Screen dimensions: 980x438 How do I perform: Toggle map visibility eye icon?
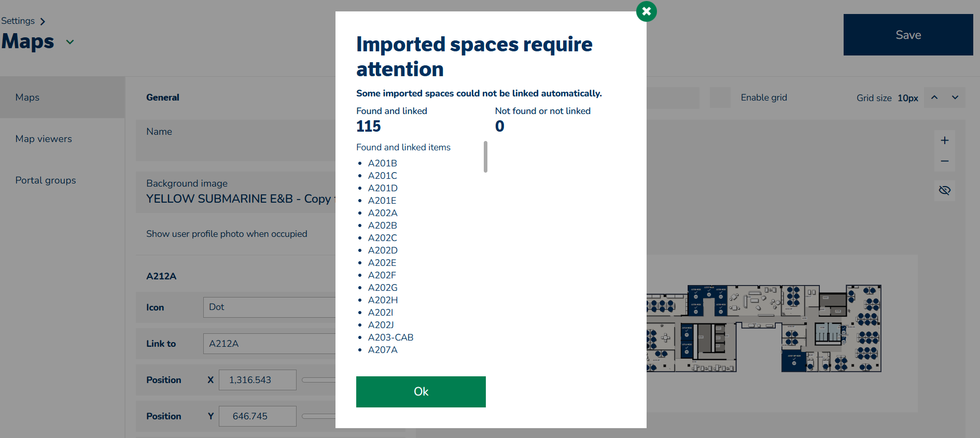tap(945, 190)
